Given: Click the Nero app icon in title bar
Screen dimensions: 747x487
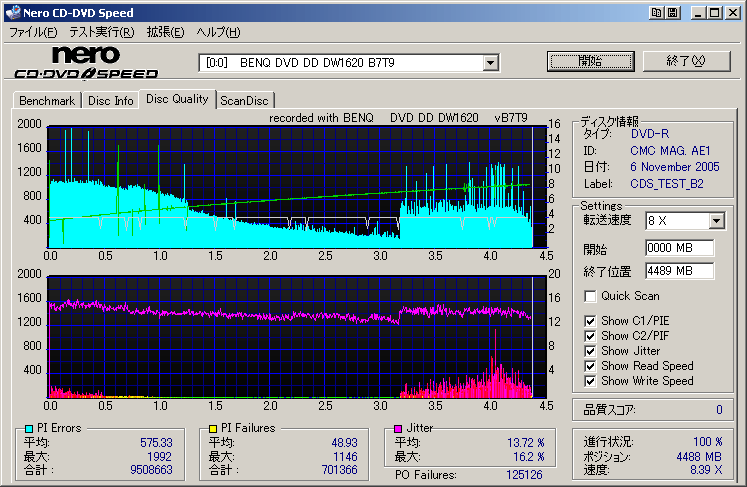Looking at the screenshot, I should (13, 13).
